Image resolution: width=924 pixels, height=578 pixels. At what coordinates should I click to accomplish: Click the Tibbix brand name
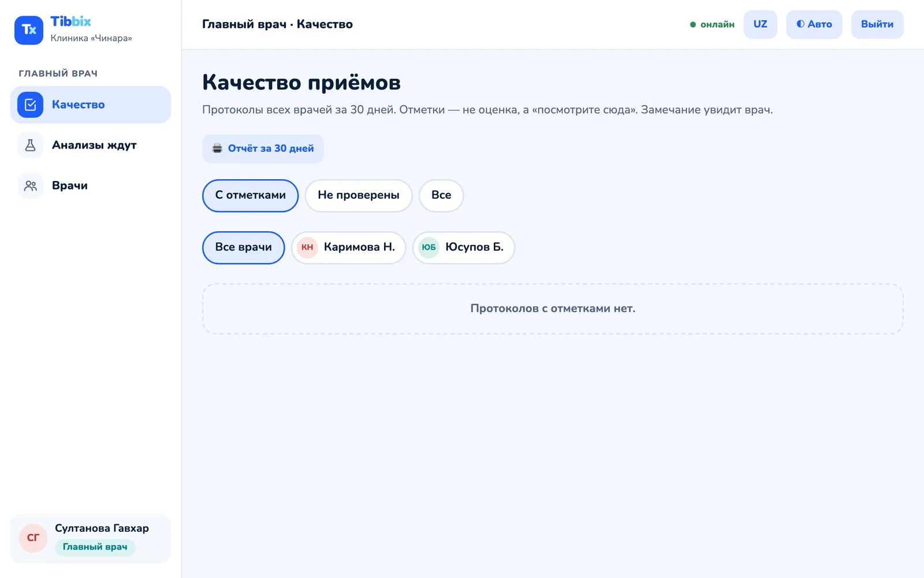(x=70, y=21)
